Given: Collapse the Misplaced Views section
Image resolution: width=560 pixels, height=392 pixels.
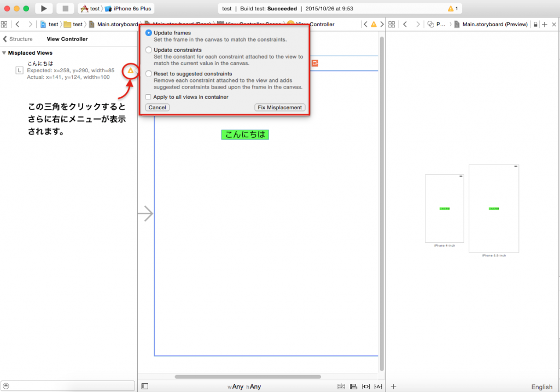Looking at the screenshot, I should [x=4, y=53].
